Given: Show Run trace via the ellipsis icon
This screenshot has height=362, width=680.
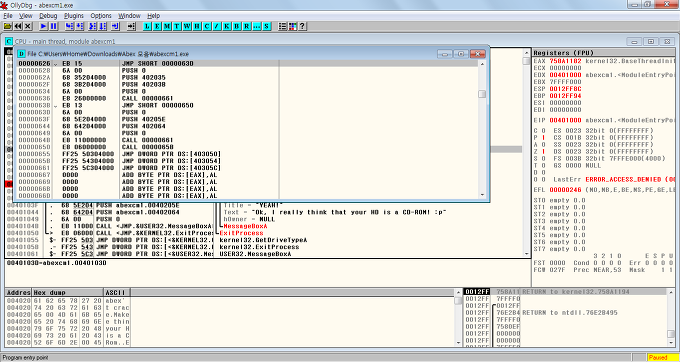Looking at the screenshot, I should 257,26.
